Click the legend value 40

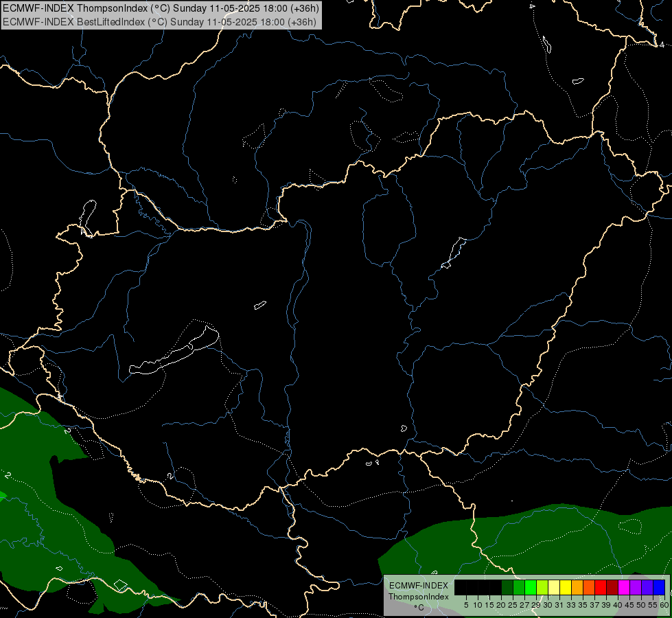pos(618,605)
